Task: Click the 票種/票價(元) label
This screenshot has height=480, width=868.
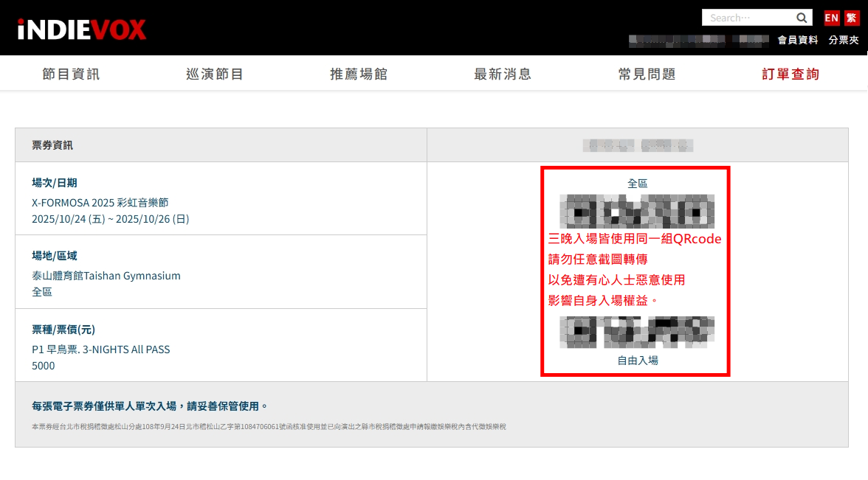Action: [63, 330]
